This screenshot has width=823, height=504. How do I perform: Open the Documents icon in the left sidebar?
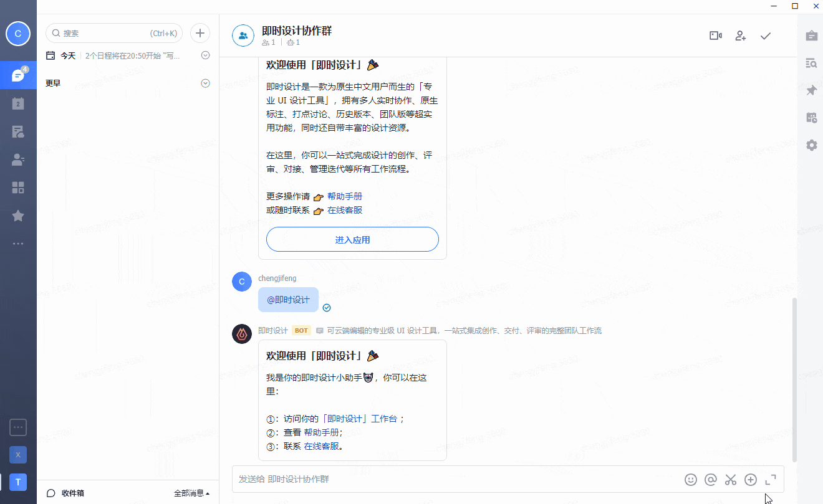tap(18, 131)
